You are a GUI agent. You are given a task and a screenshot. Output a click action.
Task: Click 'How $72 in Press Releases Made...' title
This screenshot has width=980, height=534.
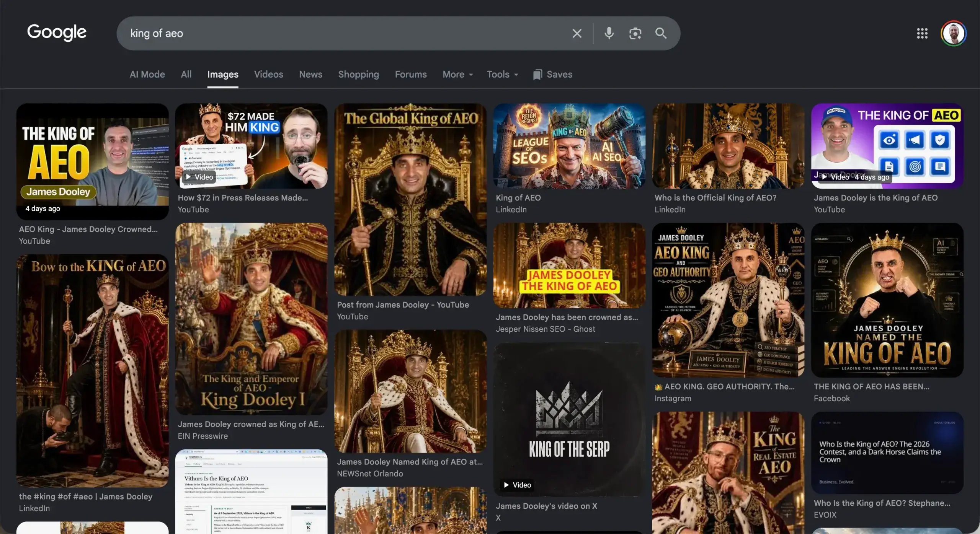point(243,198)
